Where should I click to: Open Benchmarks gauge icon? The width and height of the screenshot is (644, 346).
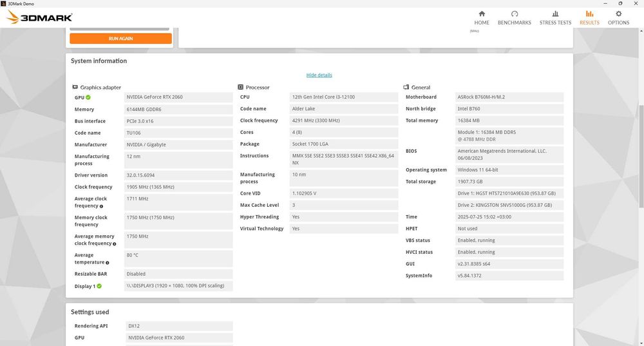pos(514,14)
